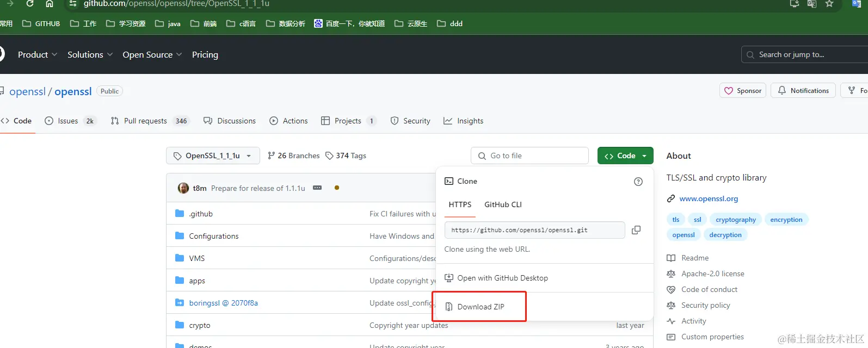868x348 pixels.
Task: Expand the Product menu
Action: click(38, 54)
